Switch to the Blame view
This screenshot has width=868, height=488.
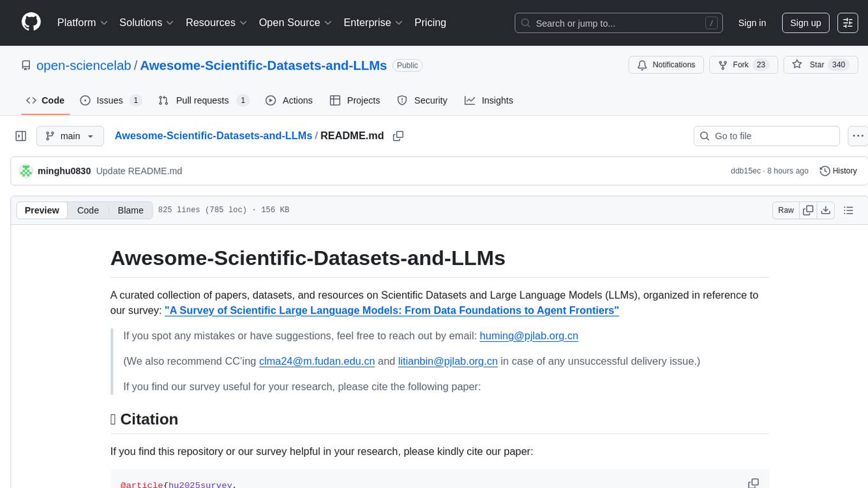(x=130, y=210)
